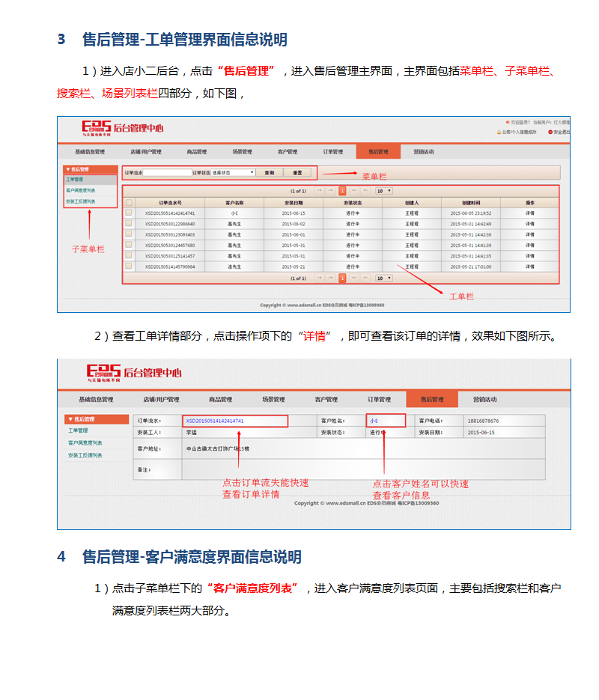Click the 安装日期 column header

click(294, 203)
